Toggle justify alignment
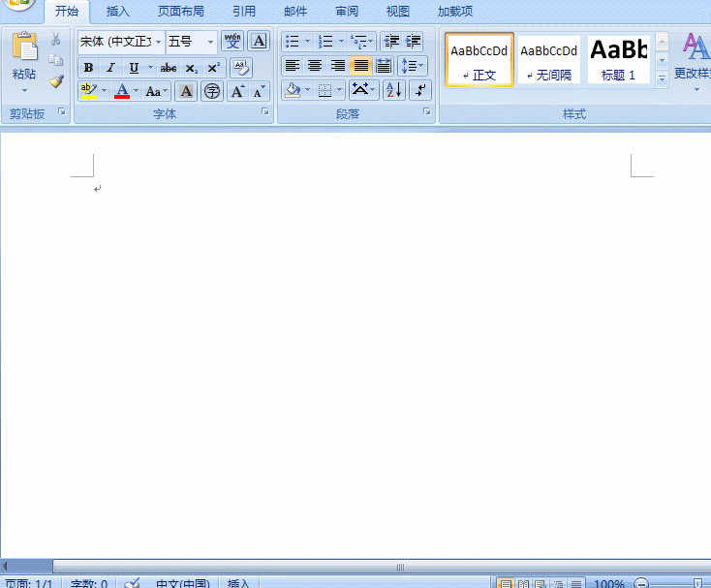The height and width of the screenshot is (588, 711). [x=361, y=66]
